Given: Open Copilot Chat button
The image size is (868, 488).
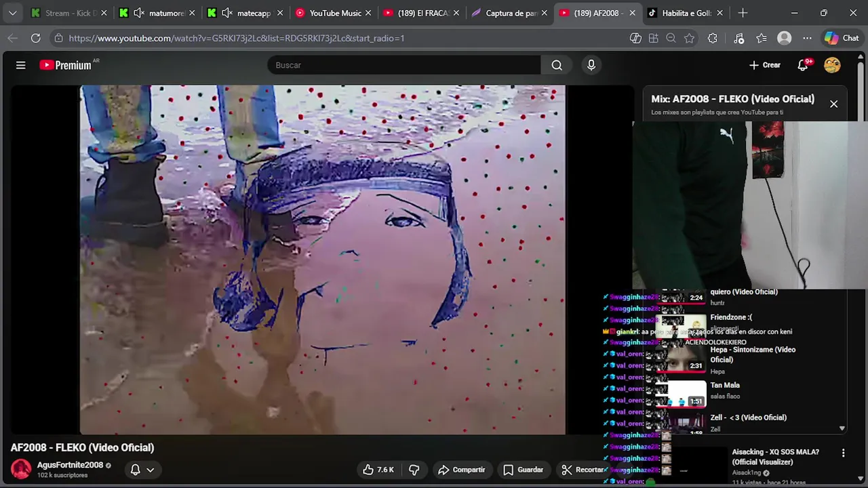Looking at the screenshot, I should pos(842,38).
